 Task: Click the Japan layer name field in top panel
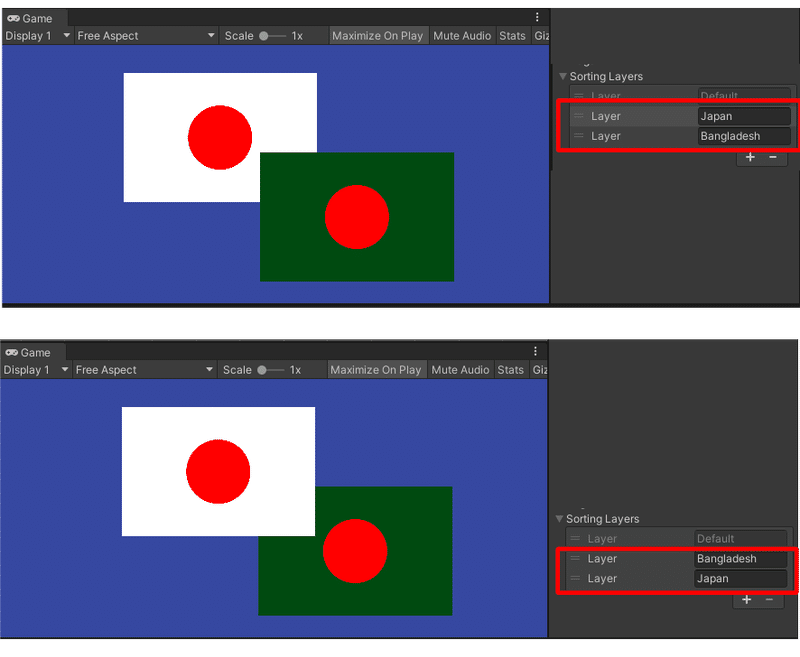(x=744, y=116)
